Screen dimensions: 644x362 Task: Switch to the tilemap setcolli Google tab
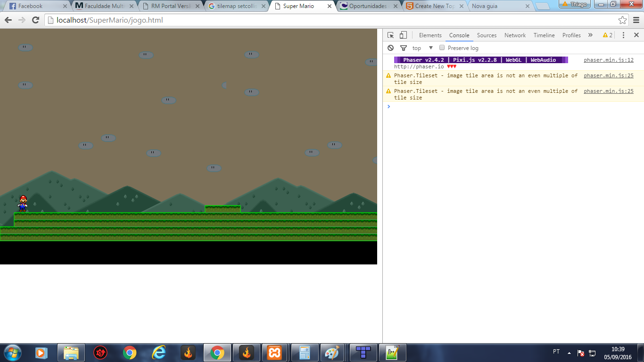(238, 6)
